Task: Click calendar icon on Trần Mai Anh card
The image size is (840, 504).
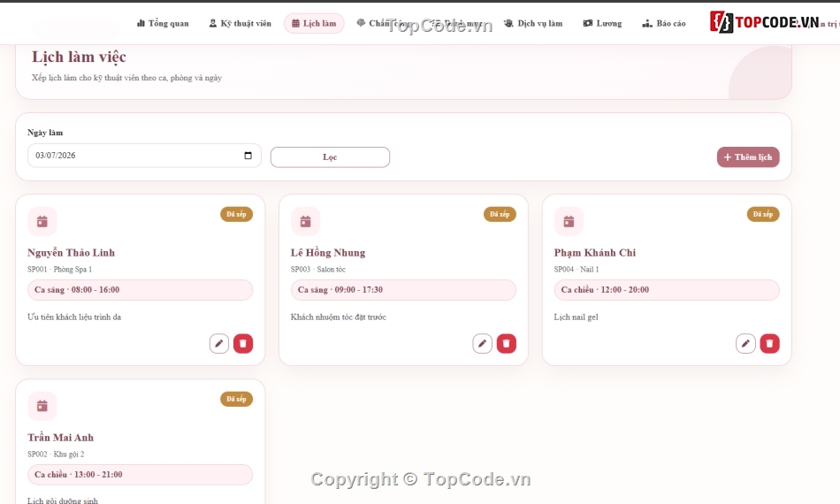Action: pos(42,406)
